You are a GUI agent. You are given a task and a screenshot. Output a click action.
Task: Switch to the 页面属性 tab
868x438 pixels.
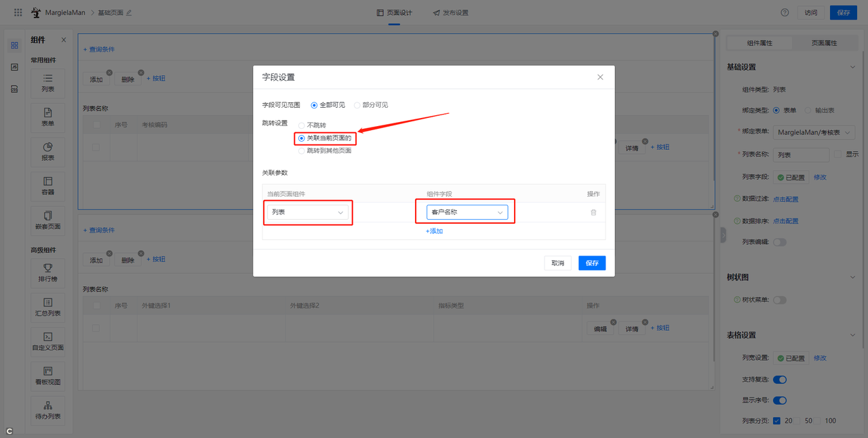click(824, 43)
